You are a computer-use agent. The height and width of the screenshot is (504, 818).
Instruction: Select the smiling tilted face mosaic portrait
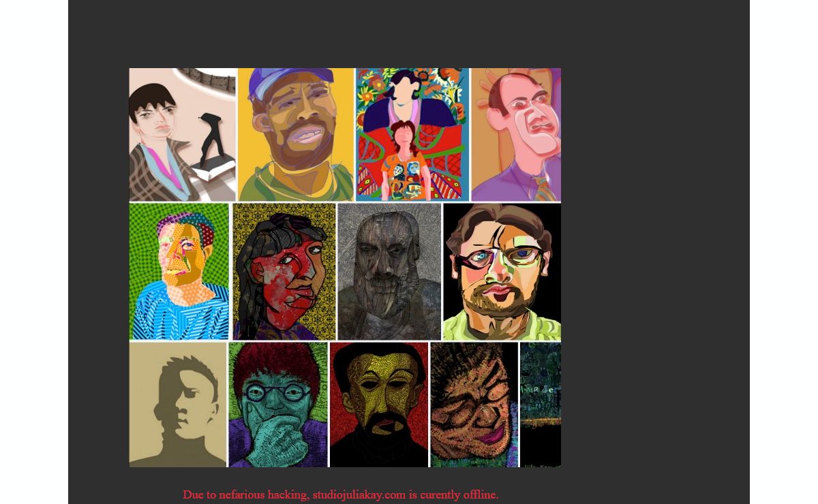click(x=474, y=405)
